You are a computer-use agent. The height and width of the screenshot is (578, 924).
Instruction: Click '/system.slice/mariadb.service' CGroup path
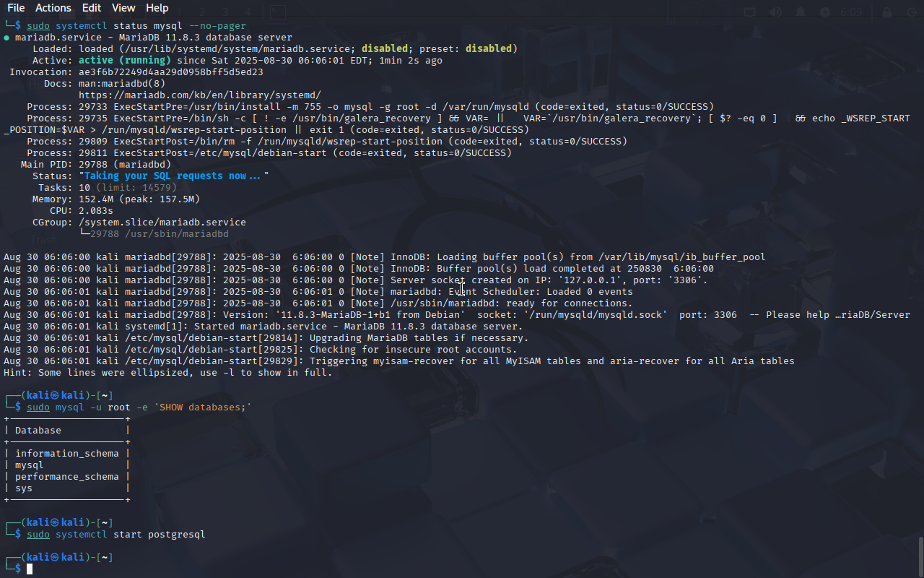coord(162,222)
